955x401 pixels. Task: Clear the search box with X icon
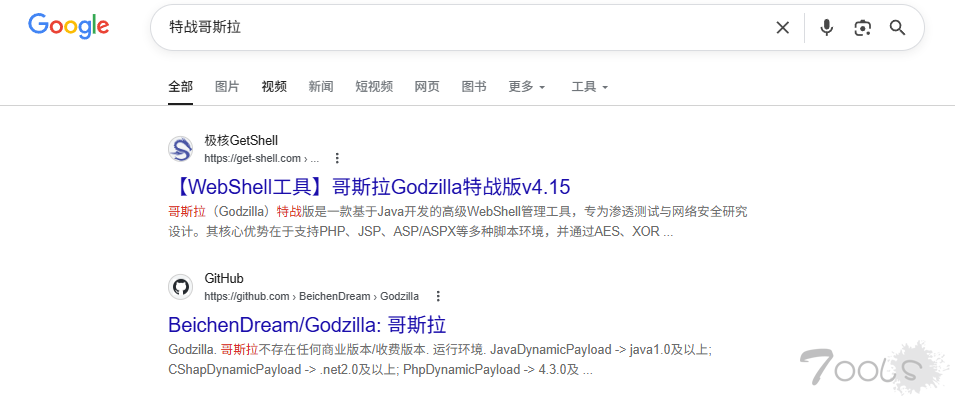[x=783, y=27]
